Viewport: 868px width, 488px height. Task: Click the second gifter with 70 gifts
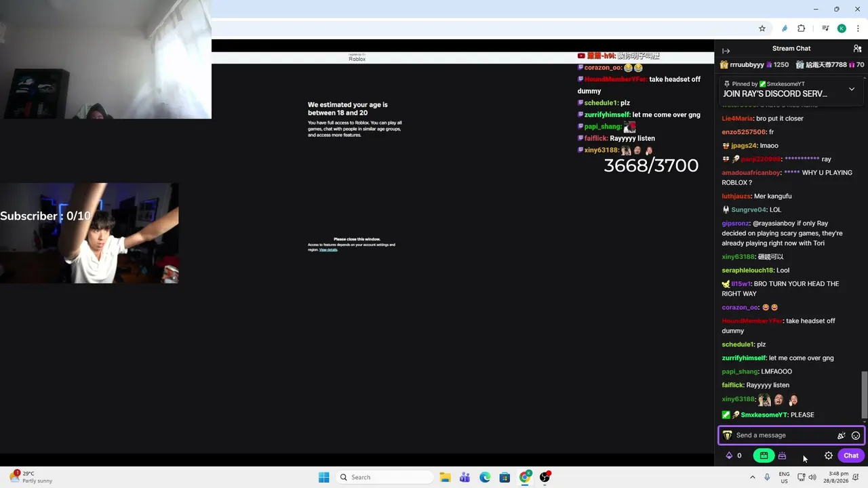tap(830, 64)
